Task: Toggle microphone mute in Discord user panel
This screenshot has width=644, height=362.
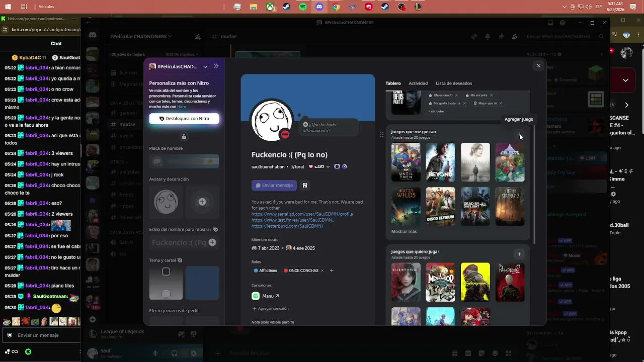Action: (155, 353)
